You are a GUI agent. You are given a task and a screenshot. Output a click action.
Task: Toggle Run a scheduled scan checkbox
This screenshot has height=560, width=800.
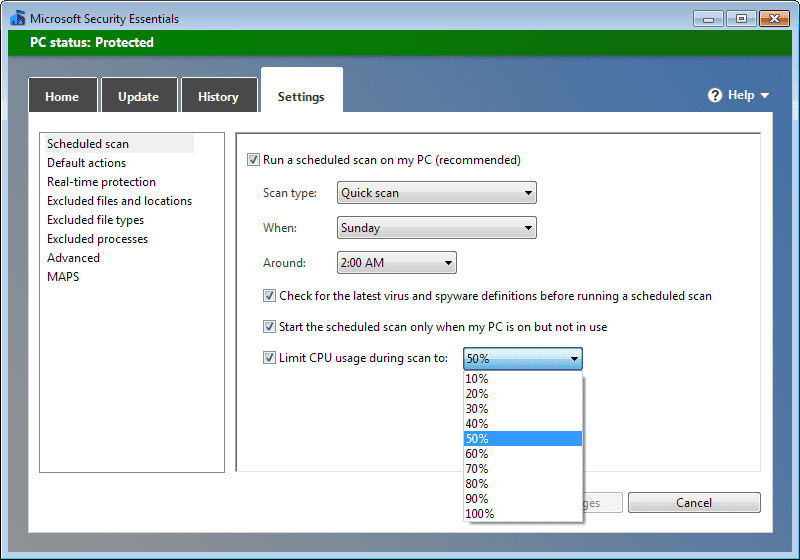(253, 160)
